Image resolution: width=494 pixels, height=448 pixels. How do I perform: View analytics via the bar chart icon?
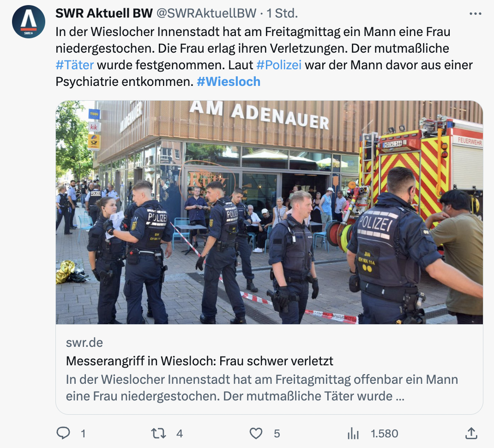[x=353, y=434]
